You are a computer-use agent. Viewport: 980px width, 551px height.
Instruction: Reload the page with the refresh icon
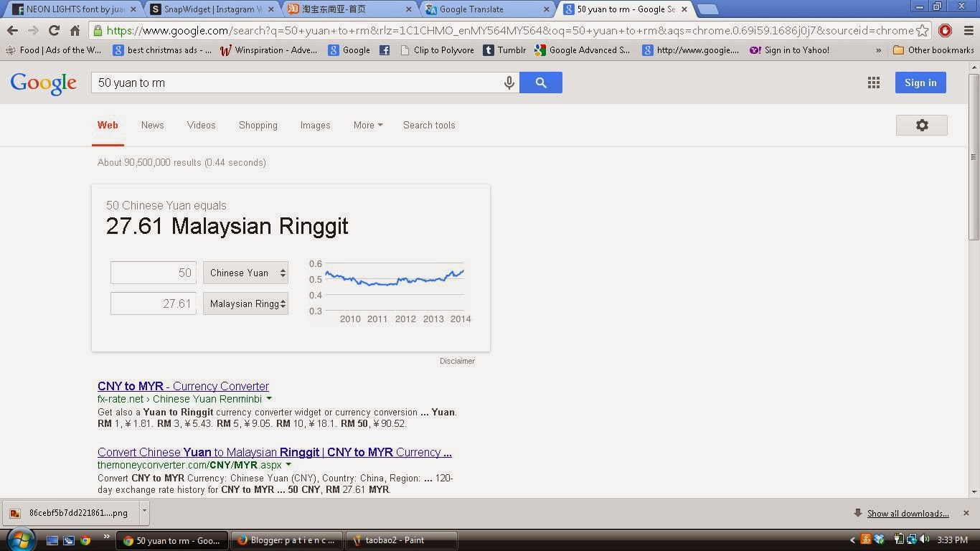[x=54, y=31]
